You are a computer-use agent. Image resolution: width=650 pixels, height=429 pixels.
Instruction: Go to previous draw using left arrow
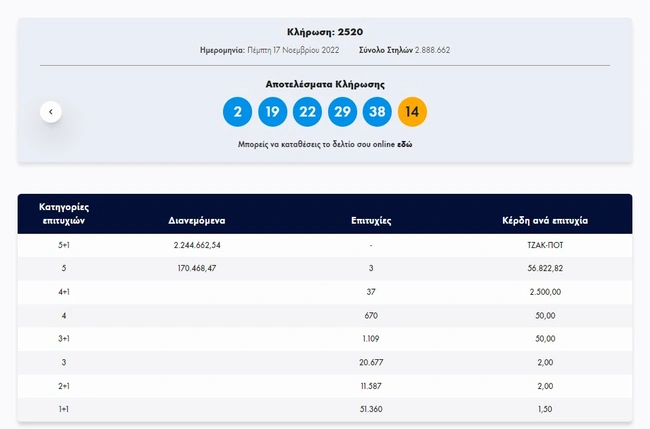(51, 112)
